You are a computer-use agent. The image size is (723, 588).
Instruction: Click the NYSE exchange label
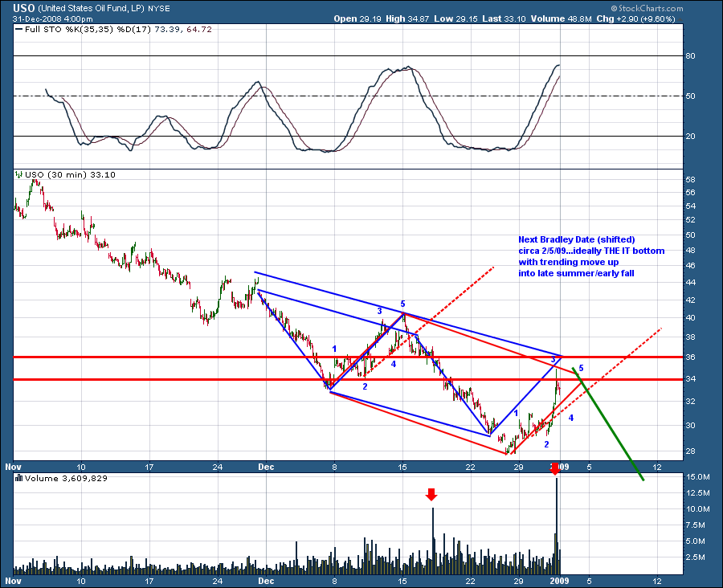point(158,9)
